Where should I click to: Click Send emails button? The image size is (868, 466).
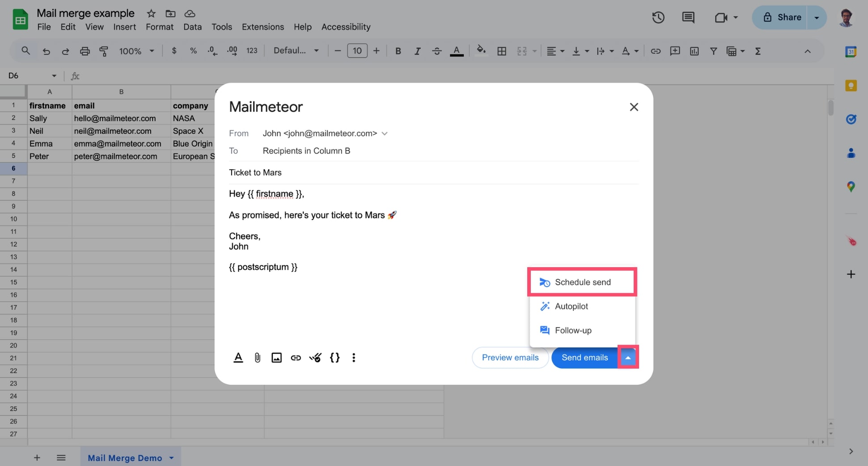click(x=584, y=357)
